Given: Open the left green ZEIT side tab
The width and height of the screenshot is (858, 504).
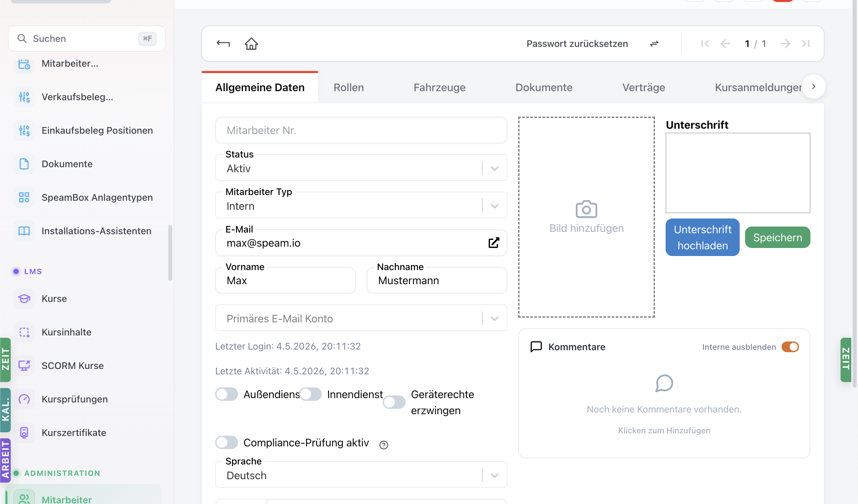Looking at the screenshot, I should click(5, 360).
